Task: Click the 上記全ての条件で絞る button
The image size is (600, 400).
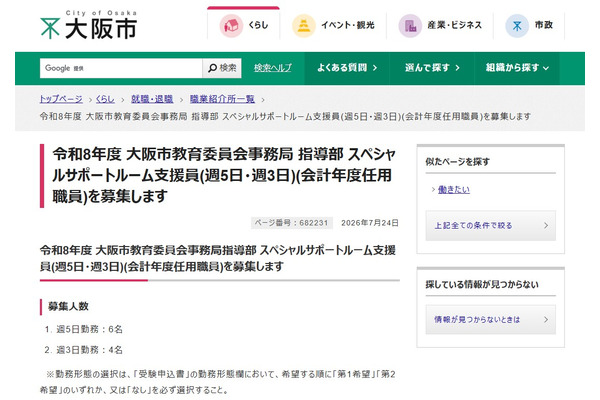Action: coord(491,225)
